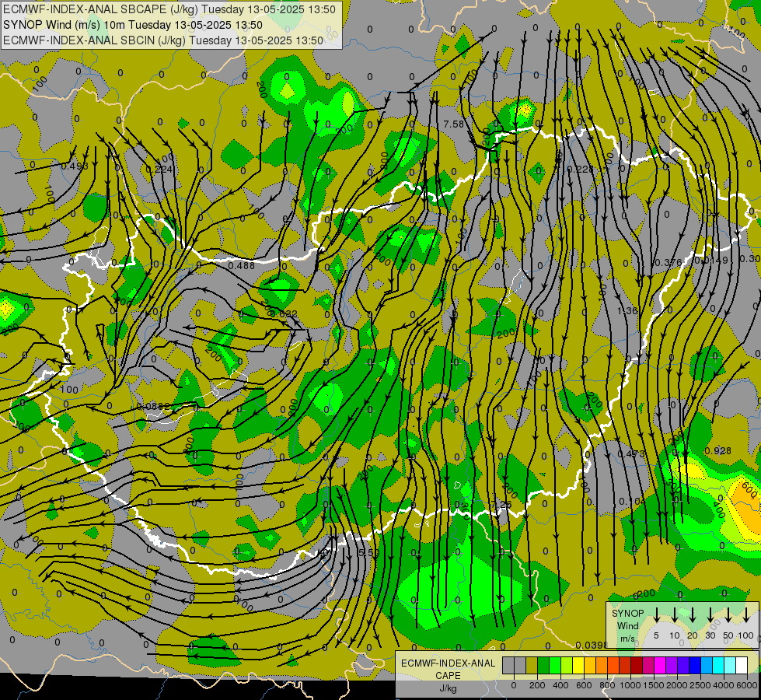Click the 5 m/s wind arrow in legend
The image size is (761, 700).
coord(656,615)
